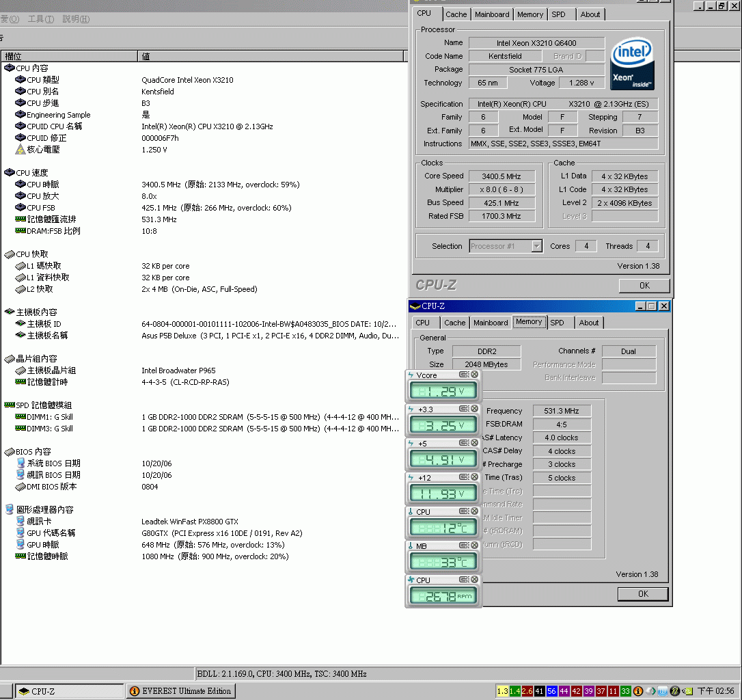This screenshot has height=700, width=742.
Task: Close the MB temperature gadget
Action: click(474, 545)
